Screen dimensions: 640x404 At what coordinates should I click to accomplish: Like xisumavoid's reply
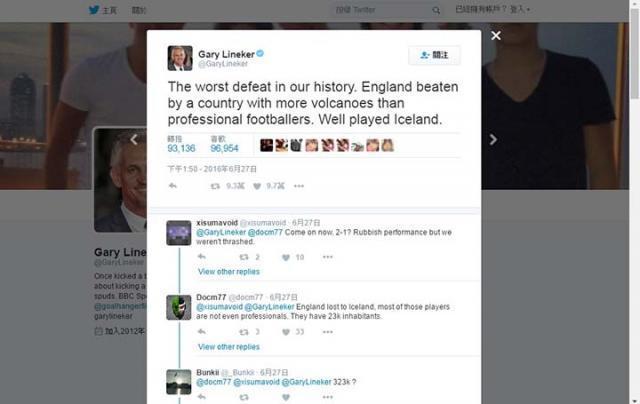click(x=286, y=257)
